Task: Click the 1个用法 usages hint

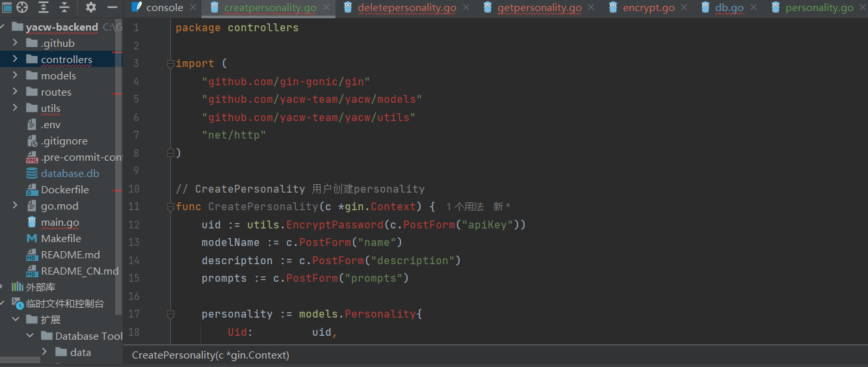Action: tap(464, 207)
